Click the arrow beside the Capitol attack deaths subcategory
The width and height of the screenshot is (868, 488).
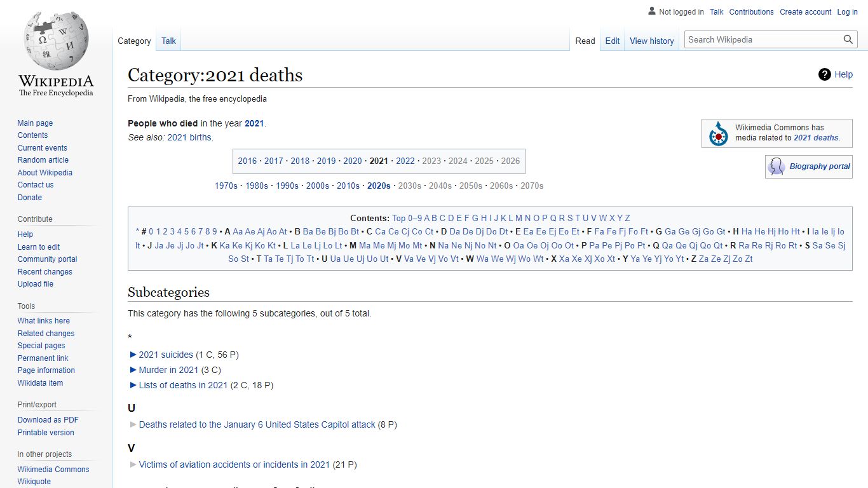(x=133, y=424)
